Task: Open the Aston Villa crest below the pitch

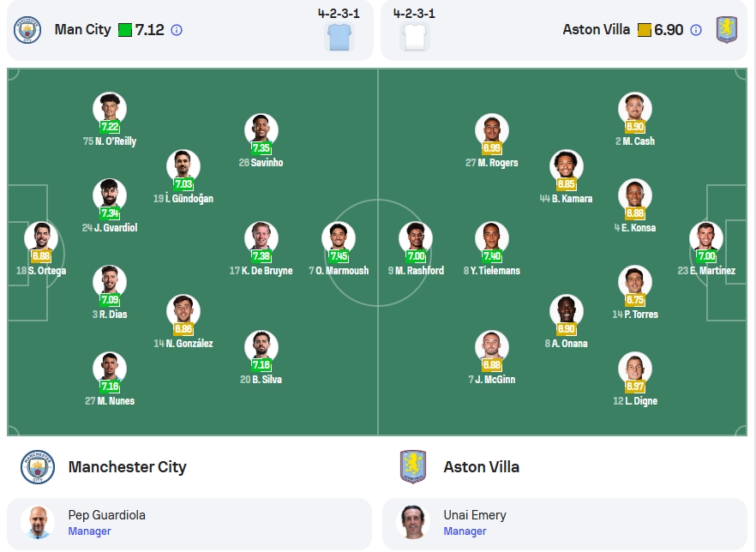Action: click(x=413, y=466)
